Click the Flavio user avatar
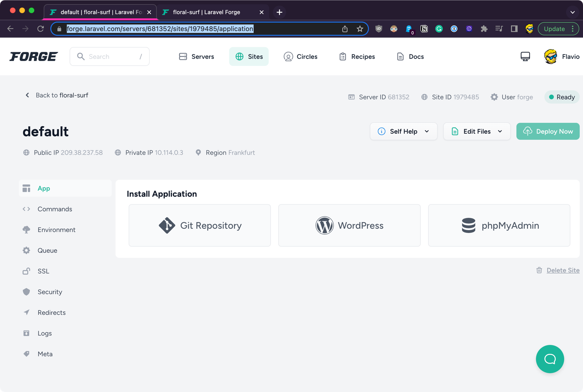This screenshot has width=583, height=392. click(550, 57)
